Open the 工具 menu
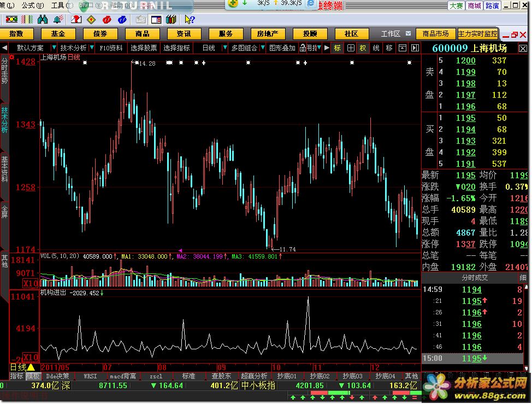The image size is (532, 404). click(x=62, y=5)
